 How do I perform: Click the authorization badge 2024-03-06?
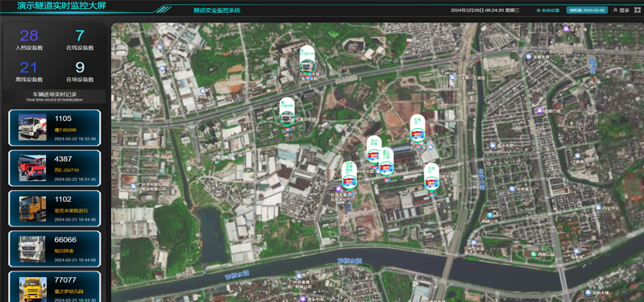pos(587,10)
